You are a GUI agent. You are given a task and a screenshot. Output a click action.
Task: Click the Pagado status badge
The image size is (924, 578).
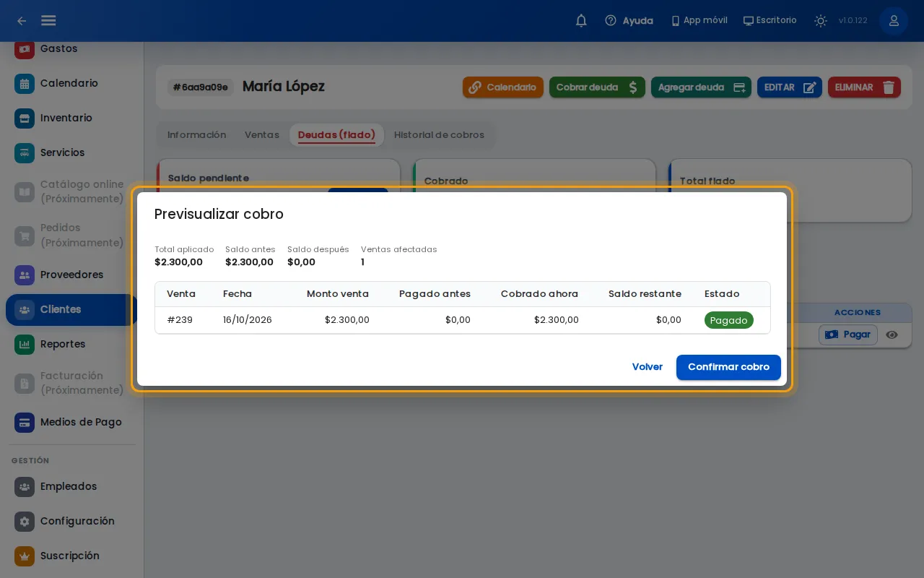729,320
